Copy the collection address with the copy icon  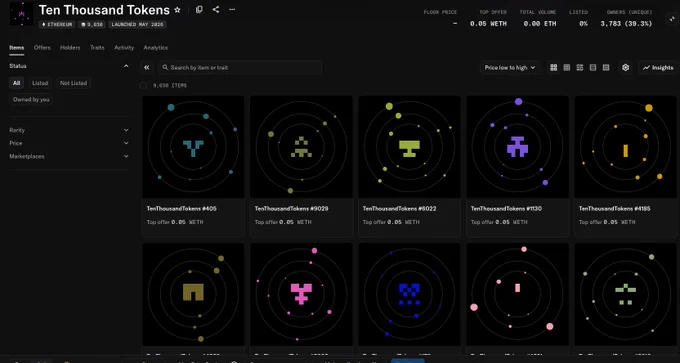tap(199, 10)
